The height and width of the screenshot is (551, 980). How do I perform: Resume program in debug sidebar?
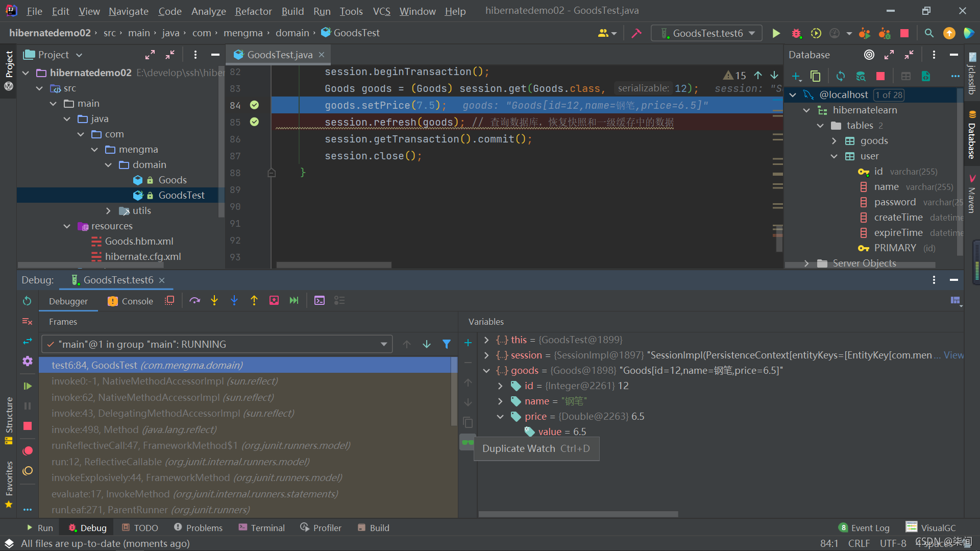pyautogui.click(x=28, y=386)
